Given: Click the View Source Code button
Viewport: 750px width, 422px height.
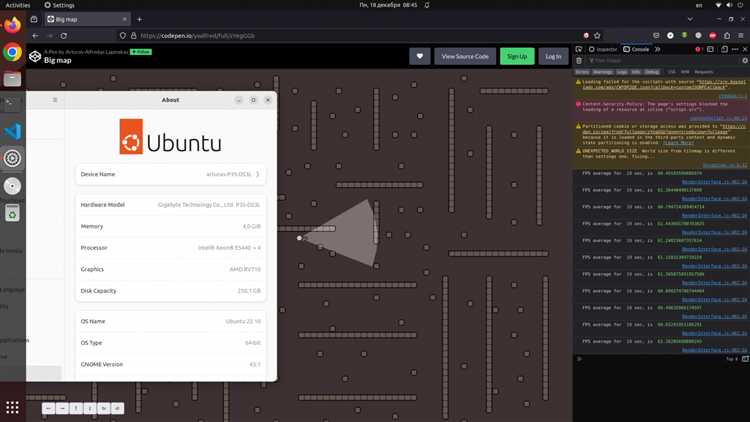Looking at the screenshot, I should (x=465, y=56).
